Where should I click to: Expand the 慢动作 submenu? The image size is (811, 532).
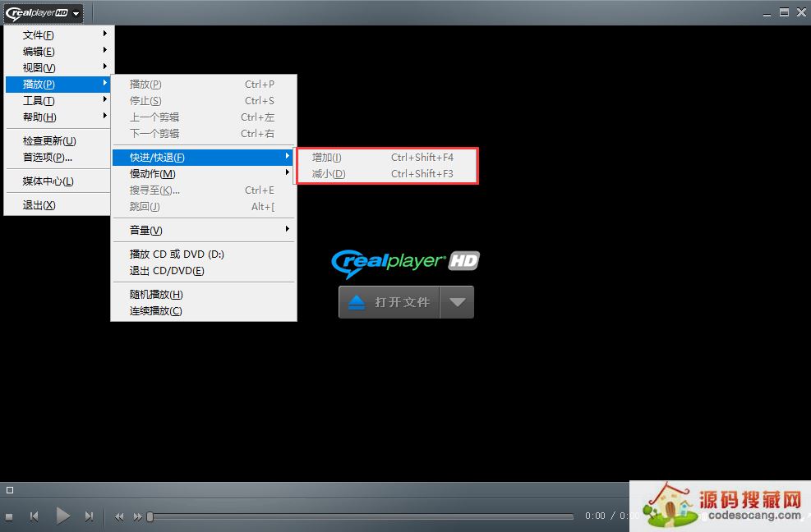[x=153, y=173]
